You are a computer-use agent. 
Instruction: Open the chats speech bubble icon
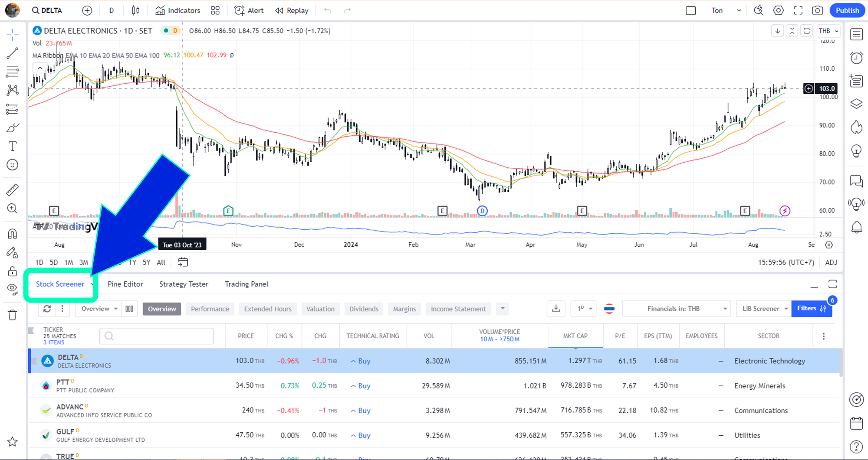click(857, 180)
